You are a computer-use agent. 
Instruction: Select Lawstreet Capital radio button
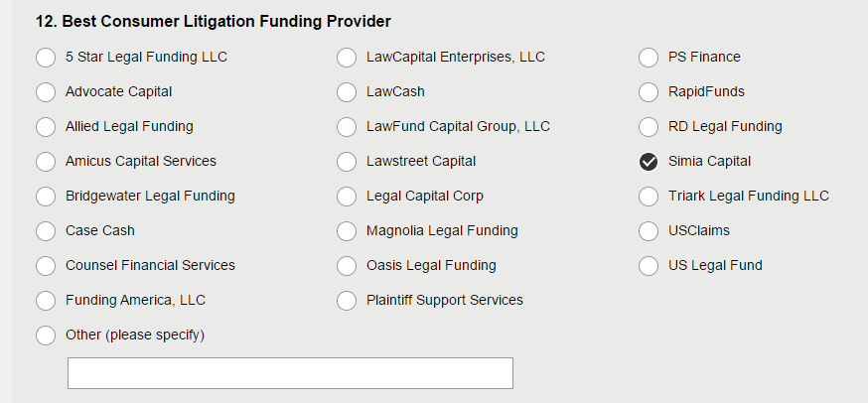coord(347,162)
